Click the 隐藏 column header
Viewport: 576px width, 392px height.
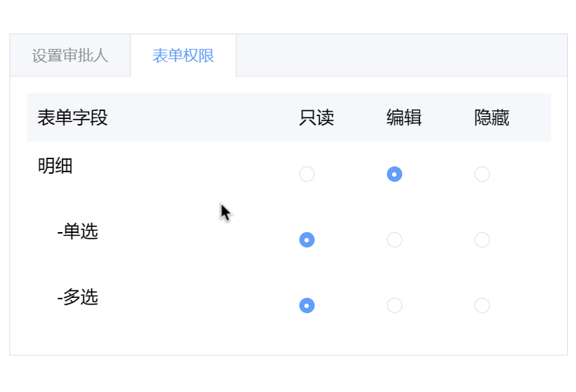pos(491,118)
